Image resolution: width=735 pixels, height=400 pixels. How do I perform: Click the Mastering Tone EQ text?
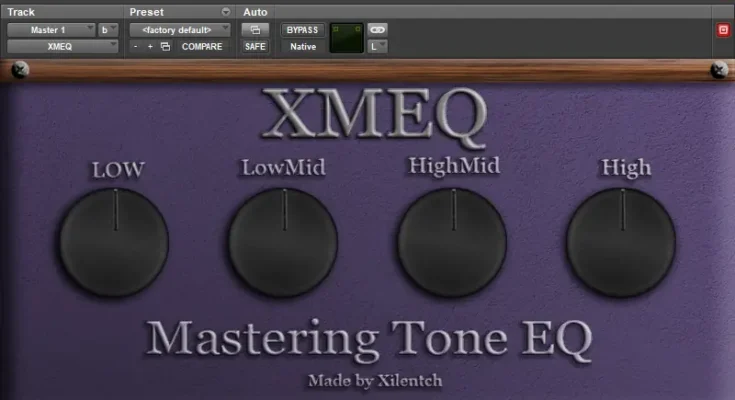click(x=369, y=340)
